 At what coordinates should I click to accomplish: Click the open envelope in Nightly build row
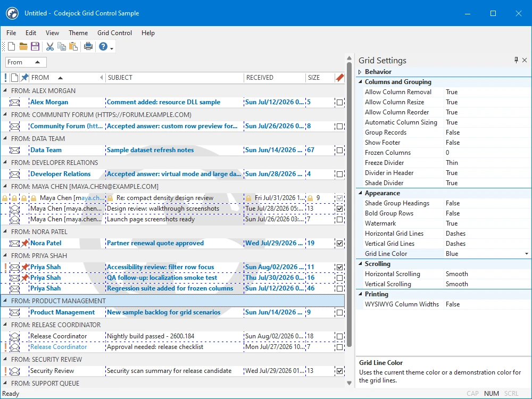click(14, 337)
